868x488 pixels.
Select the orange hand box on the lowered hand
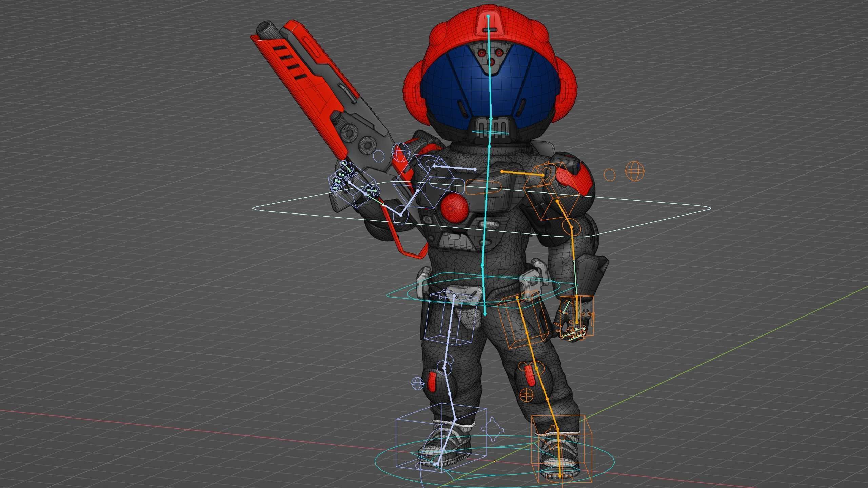pyautogui.click(x=576, y=316)
